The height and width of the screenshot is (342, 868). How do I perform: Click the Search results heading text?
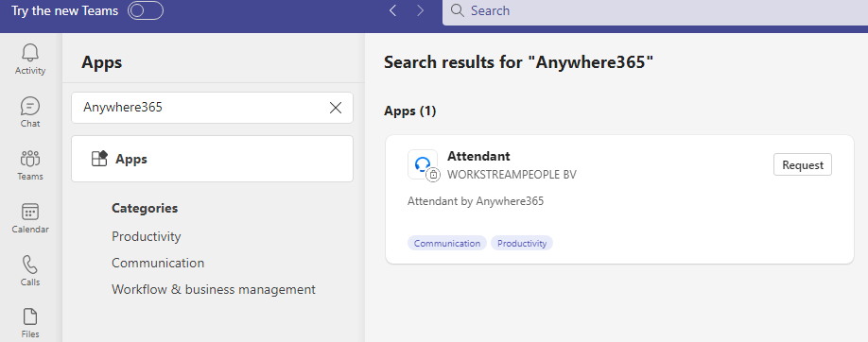(x=519, y=62)
